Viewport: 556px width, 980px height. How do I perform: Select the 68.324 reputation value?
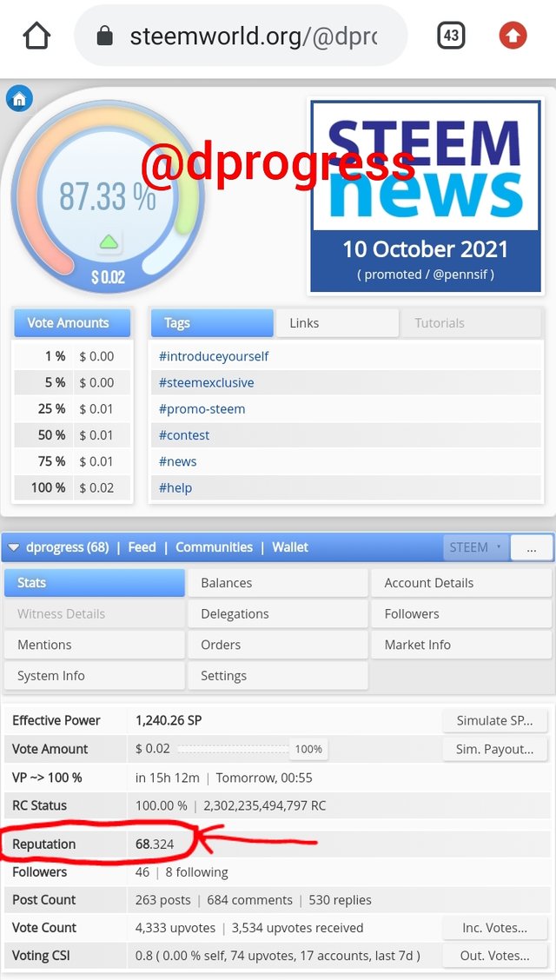tap(155, 844)
